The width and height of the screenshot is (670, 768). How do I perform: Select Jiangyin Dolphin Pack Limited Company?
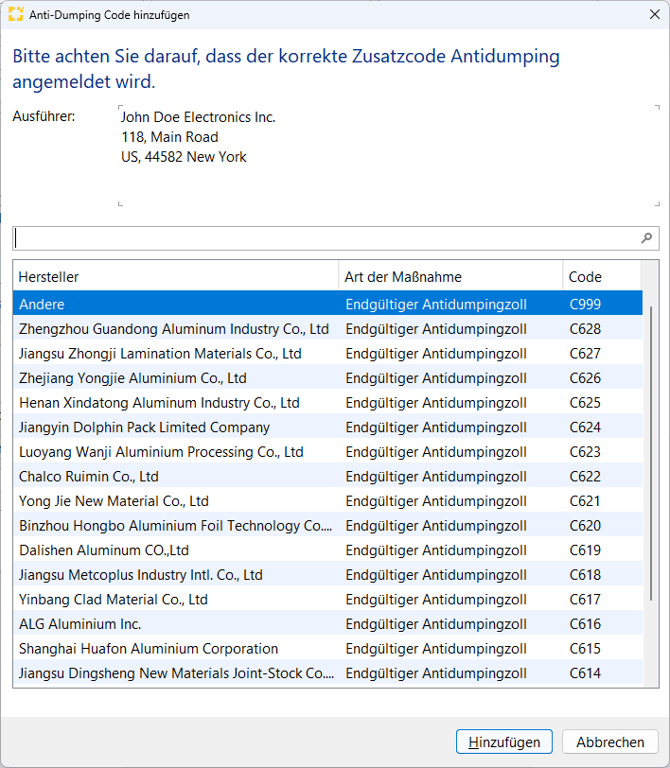[x=328, y=427]
